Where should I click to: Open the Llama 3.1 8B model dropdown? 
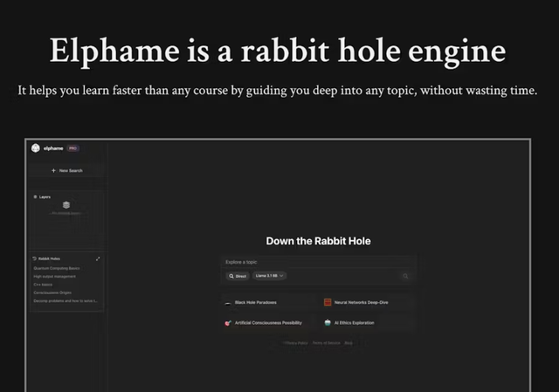269,276
